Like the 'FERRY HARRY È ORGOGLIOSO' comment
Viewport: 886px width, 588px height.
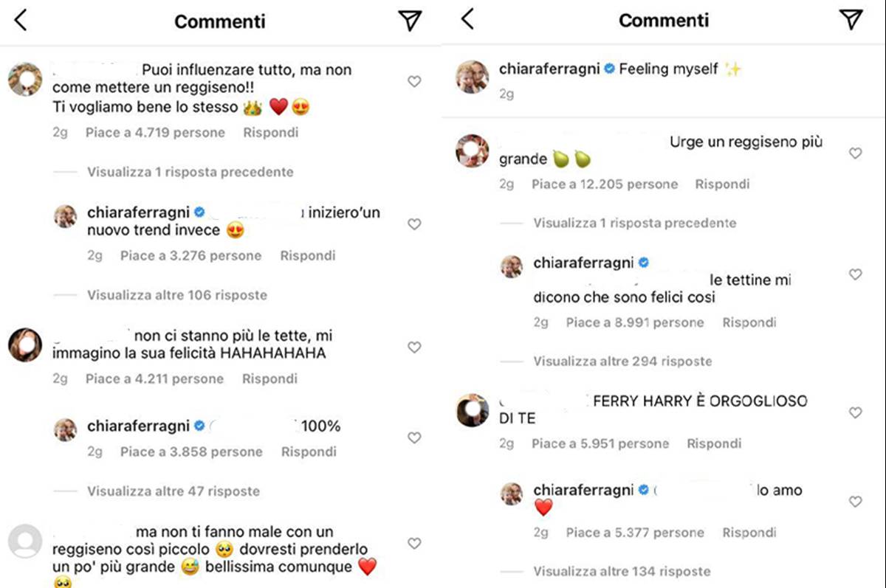pos(855,413)
